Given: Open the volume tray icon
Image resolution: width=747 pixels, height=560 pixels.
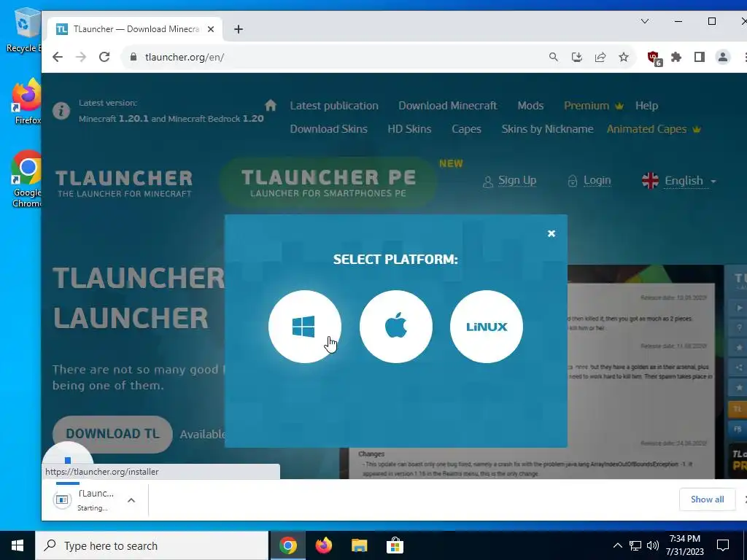Looking at the screenshot, I should tap(653, 545).
